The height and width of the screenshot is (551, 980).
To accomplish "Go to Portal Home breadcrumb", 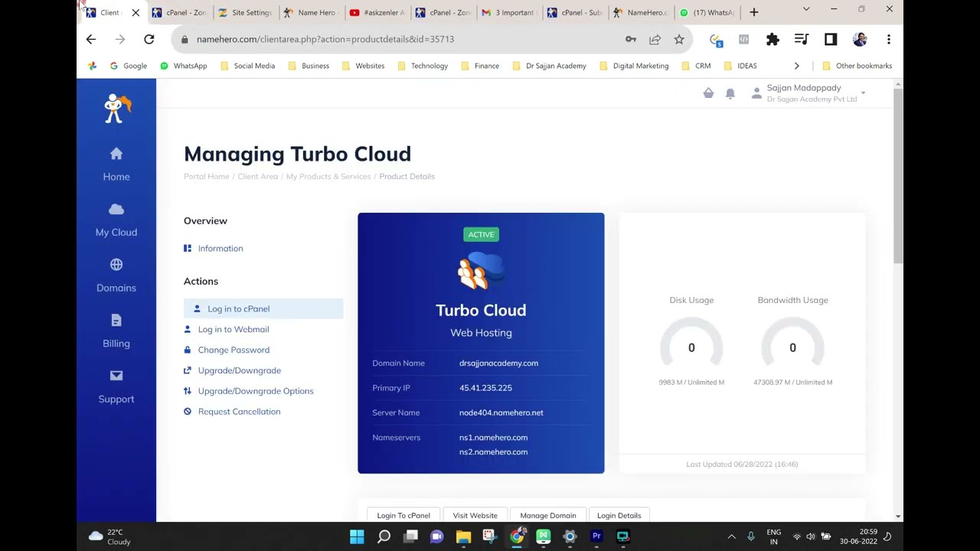I will click(x=207, y=176).
